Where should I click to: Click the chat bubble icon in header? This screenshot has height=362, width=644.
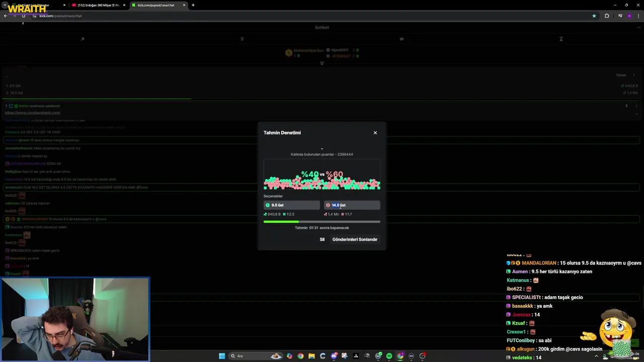tap(401, 39)
